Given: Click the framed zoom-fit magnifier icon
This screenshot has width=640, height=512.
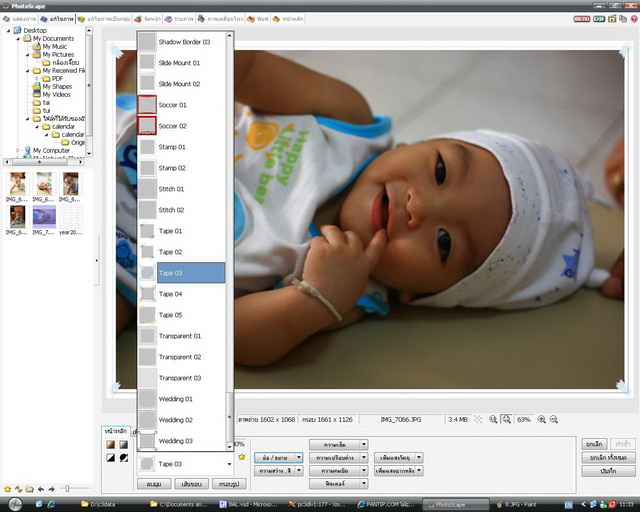Looking at the screenshot, I should tap(507, 419).
